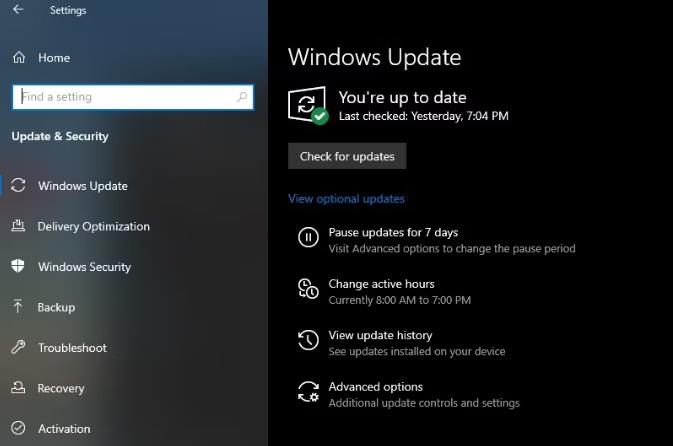Image resolution: width=673 pixels, height=446 pixels.
Task: Focus the Find a setting search box
Action: pyautogui.click(x=133, y=97)
